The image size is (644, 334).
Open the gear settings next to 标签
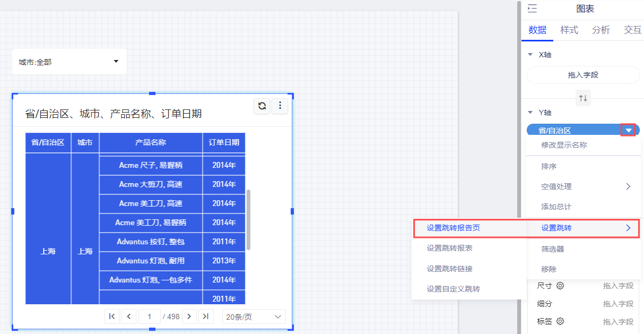click(560, 321)
